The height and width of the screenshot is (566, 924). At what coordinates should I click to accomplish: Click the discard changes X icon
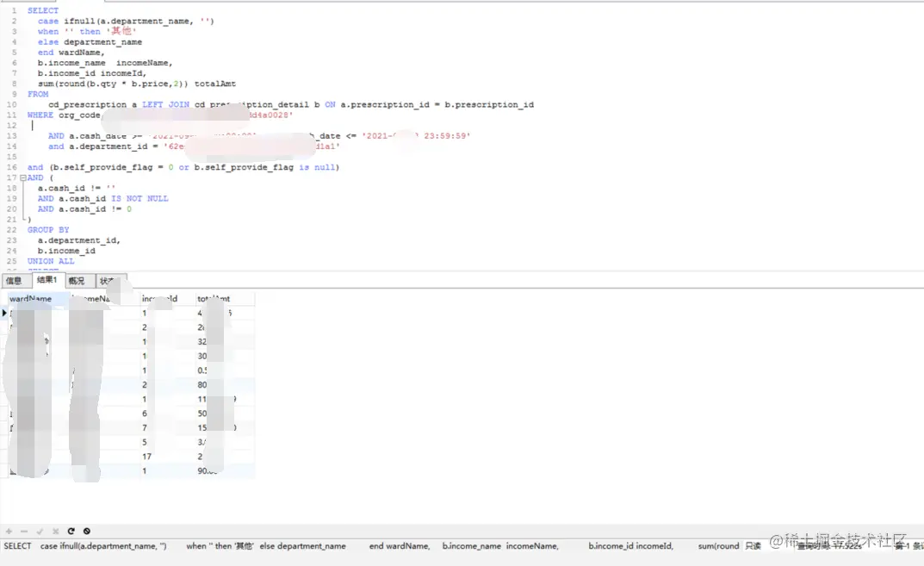[55, 532]
